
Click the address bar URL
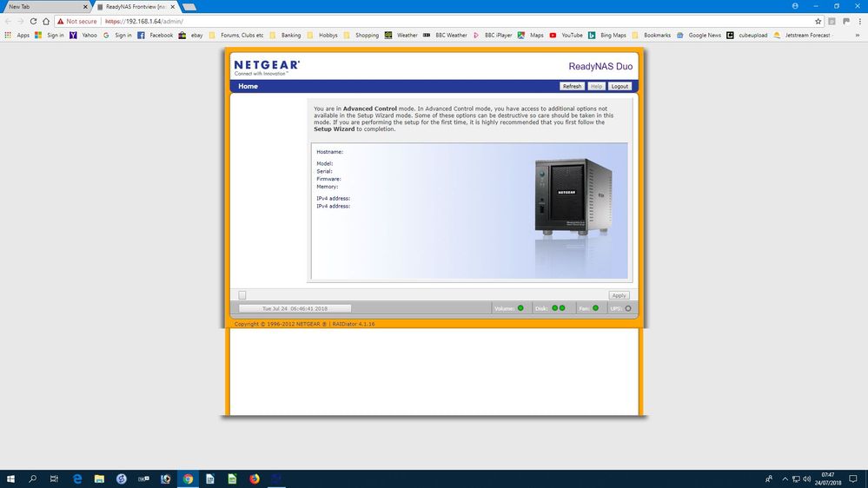tap(144, 21)
